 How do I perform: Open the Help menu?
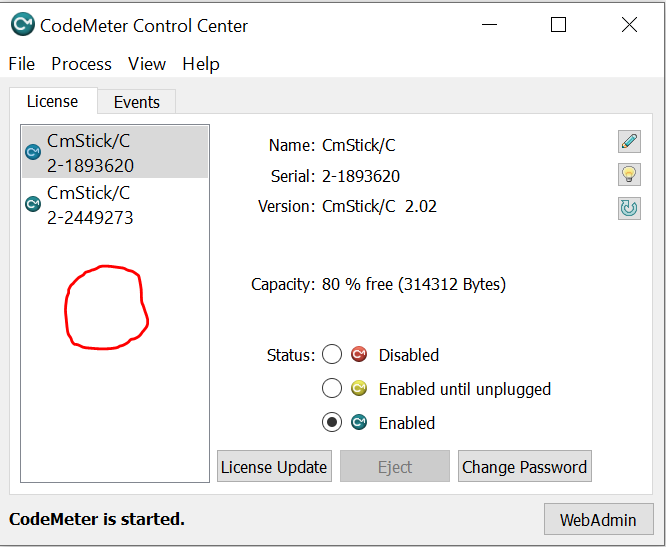click(201, 64)
